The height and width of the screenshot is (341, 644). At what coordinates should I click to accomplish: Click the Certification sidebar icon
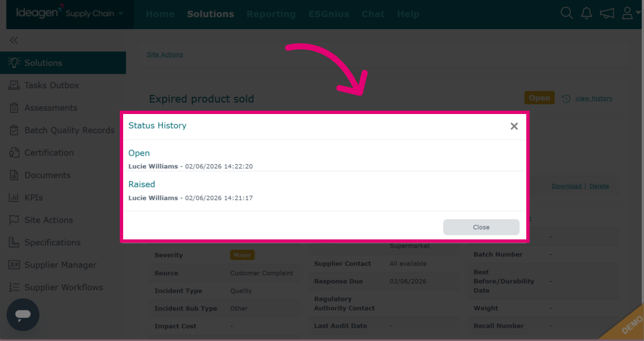click(x=14, y=153)
